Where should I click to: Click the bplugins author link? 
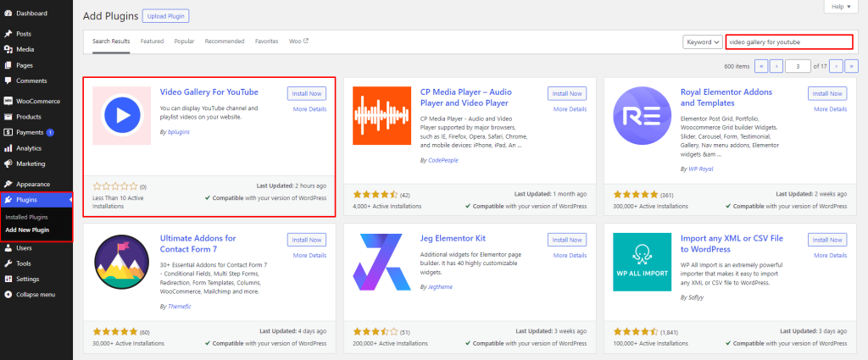(x=179, y=132)
